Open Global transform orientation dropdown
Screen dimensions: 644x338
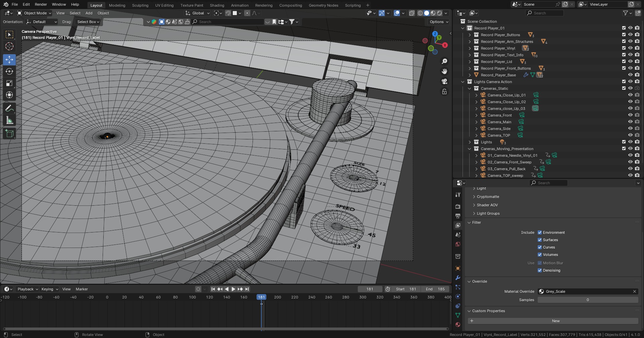198,13
